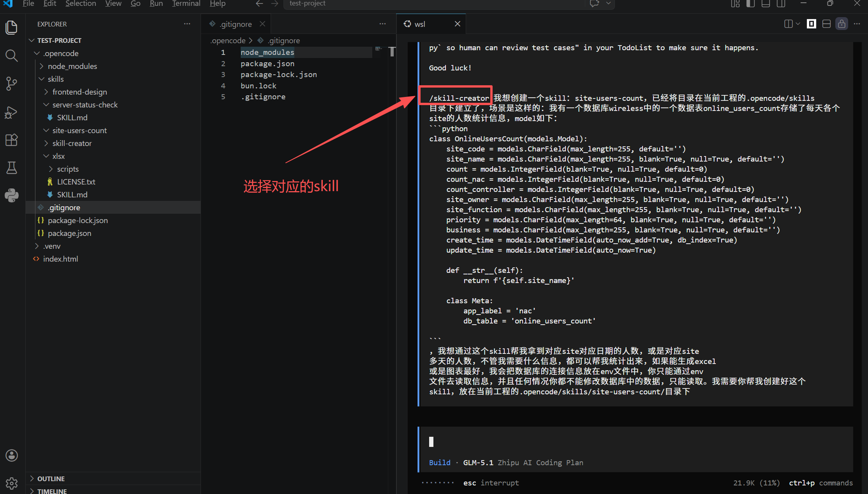Switch to the .gitignore editor tab

[236, 24]
